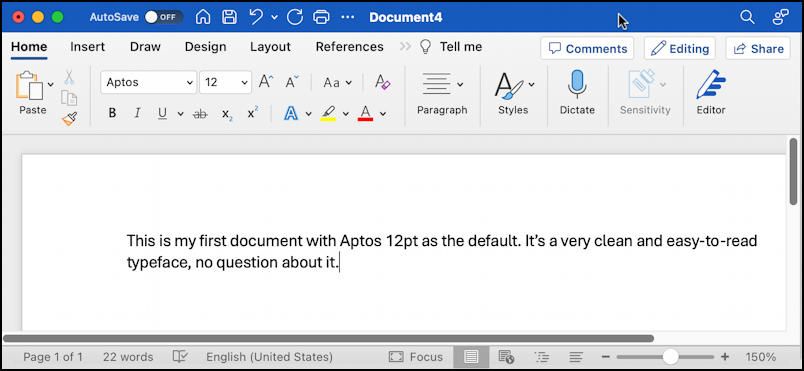Toggle Focus mode in status bar

416,357
